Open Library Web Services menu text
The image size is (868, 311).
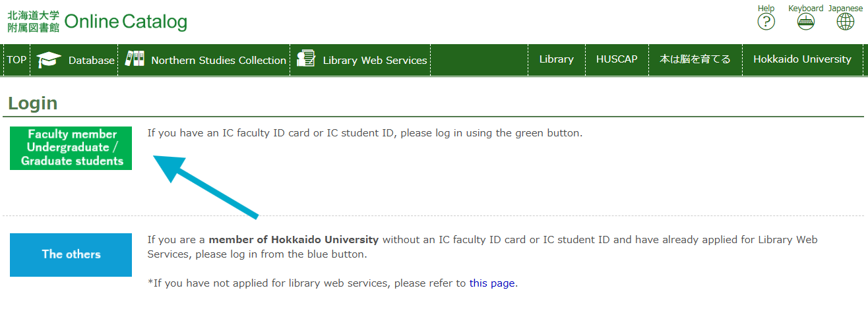[375, 60]
